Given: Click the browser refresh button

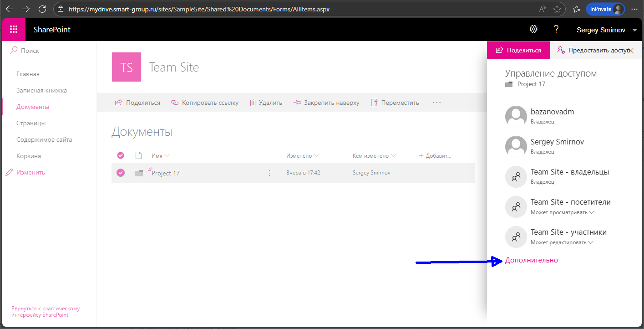Looking at the screenshot, I should point(42,9).
